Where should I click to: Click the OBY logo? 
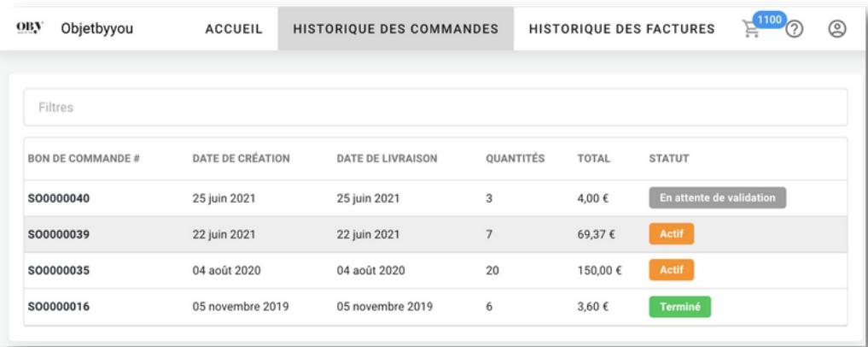click(x=30, y=27)
